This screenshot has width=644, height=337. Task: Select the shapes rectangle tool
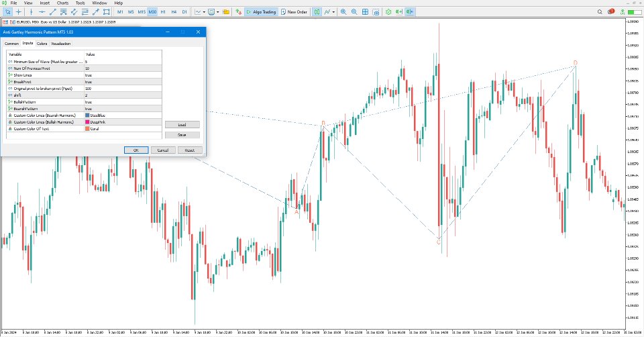click(107, 12)
